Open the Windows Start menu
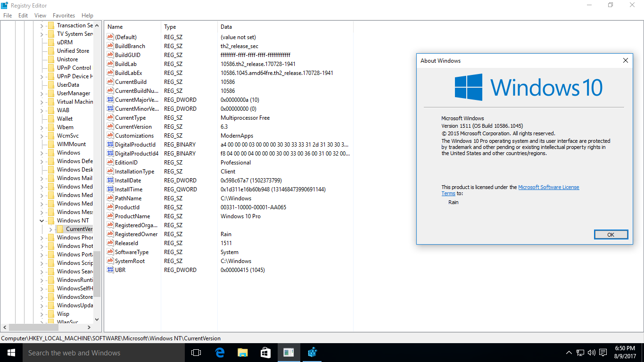Viewport: 644px width, 362px height. (x=11, y=353)
